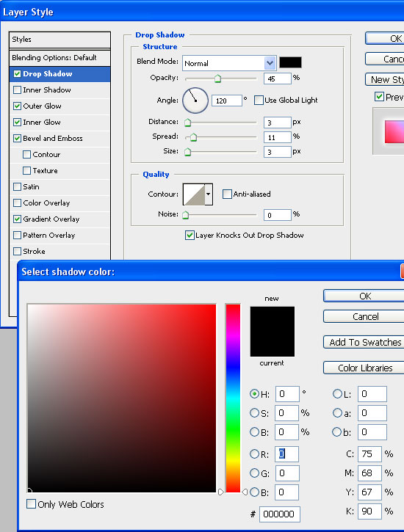Click the hex color code field
Image resolution: width=404 pixels, height=532 pixels.
coord(280,514)
